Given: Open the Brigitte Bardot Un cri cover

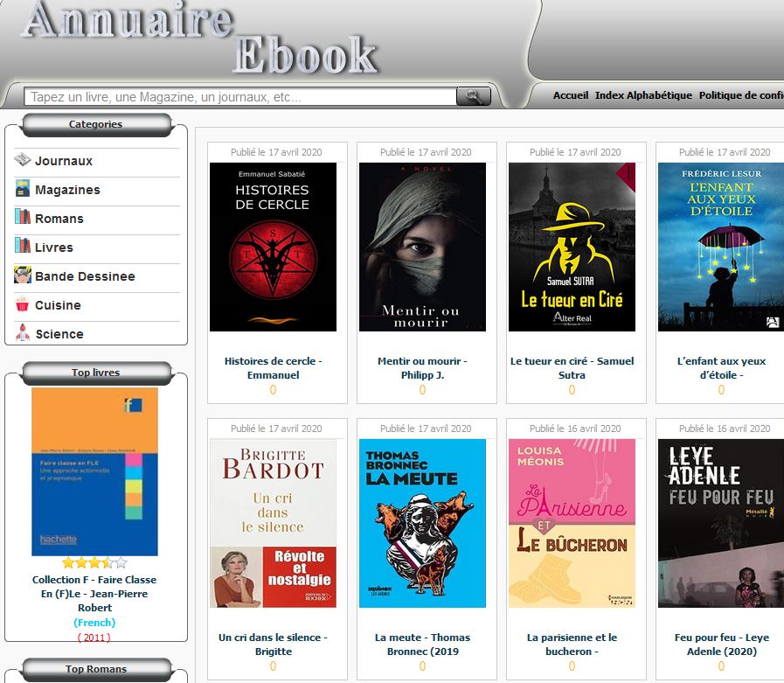Looking at the screenshot, I should tap(273, 523).
